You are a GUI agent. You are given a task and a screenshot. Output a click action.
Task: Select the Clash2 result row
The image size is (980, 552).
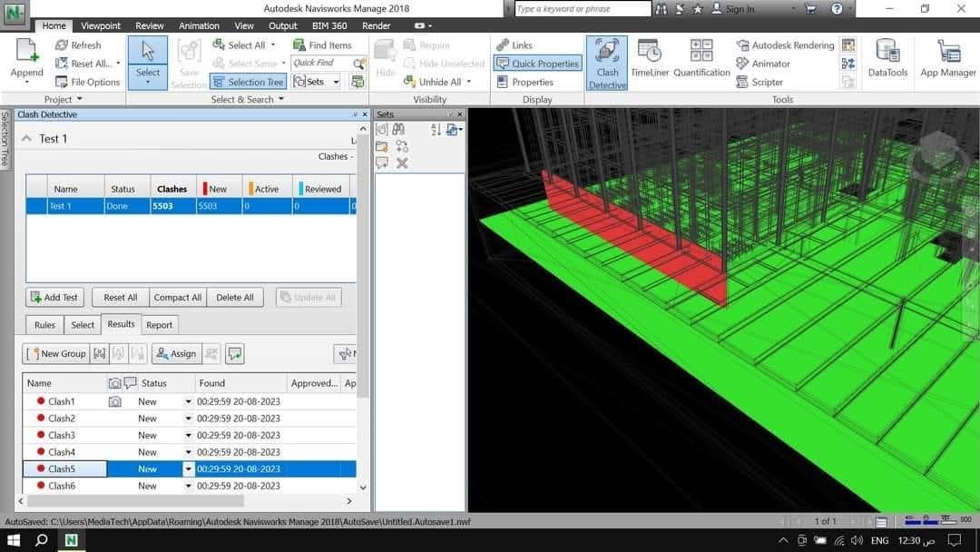point(190,419)
